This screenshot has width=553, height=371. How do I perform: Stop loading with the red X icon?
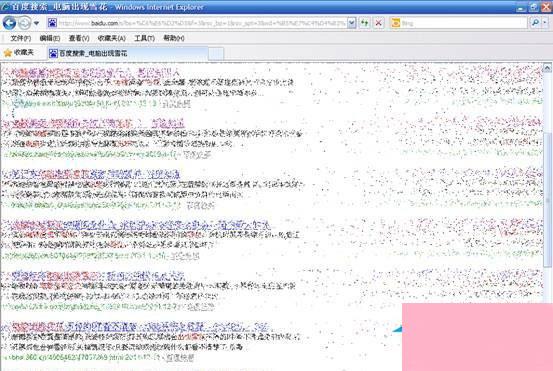379,23
